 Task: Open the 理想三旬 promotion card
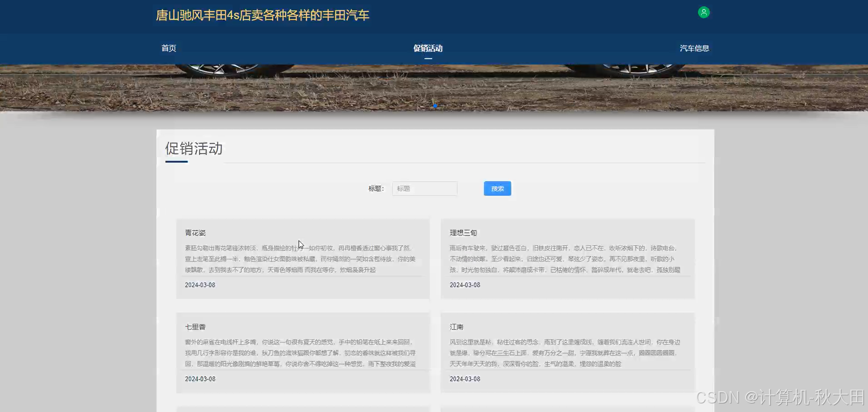point(567,258)
